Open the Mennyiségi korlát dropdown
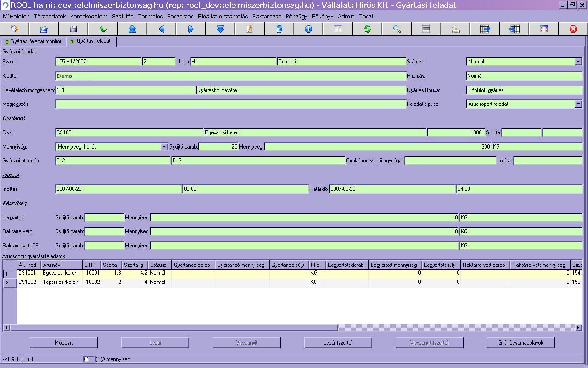The width and height of the screenshot is (588, 368). [164, 147]
